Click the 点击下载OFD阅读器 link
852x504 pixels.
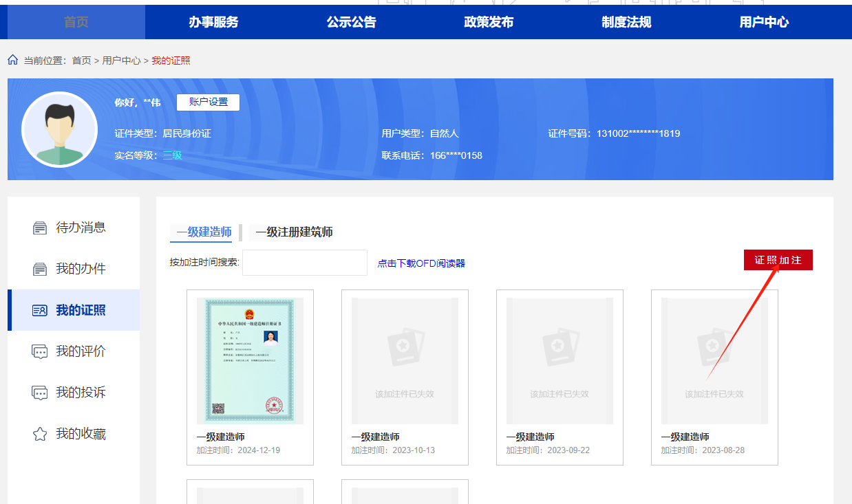point(421,263)
